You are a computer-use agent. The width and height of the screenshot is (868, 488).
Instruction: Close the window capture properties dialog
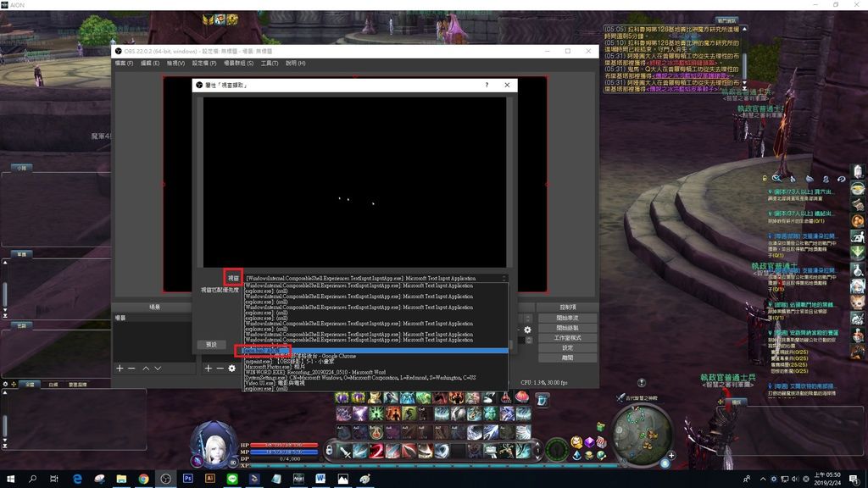[x=507, y=86]
